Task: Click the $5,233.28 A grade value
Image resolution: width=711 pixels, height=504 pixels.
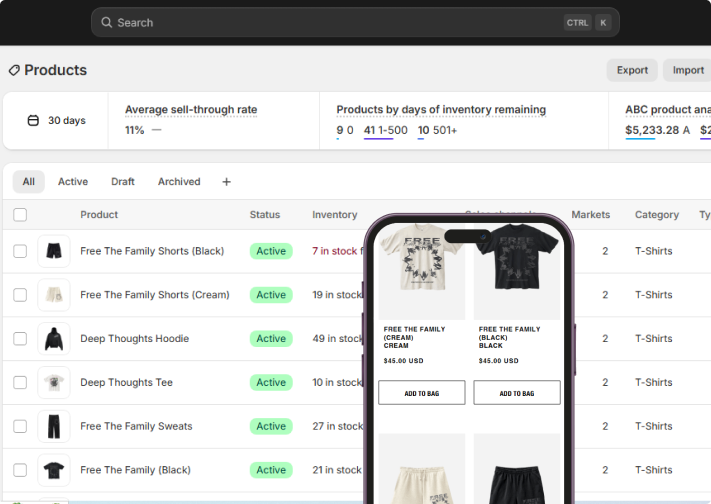Action: tap(657, 130)
